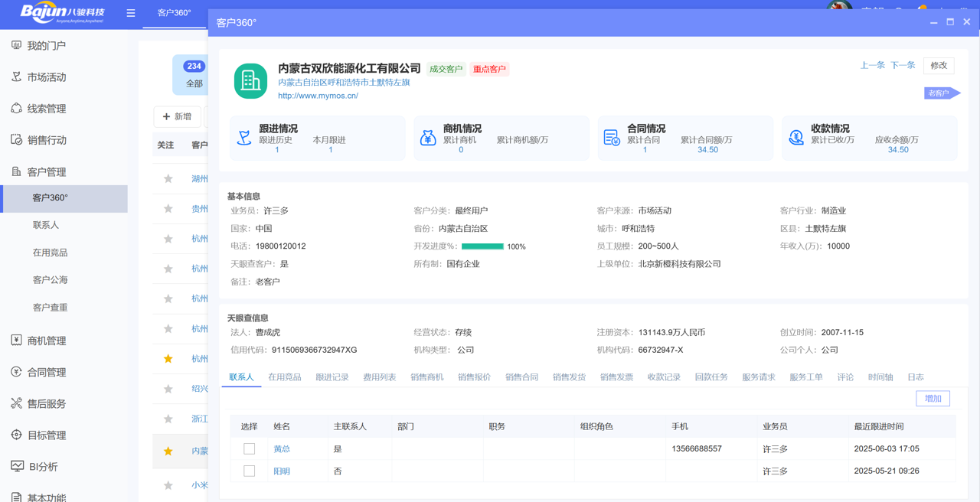Screen dimensions: 980x502
Task: Click the contract status document icon
Action: 612,138
